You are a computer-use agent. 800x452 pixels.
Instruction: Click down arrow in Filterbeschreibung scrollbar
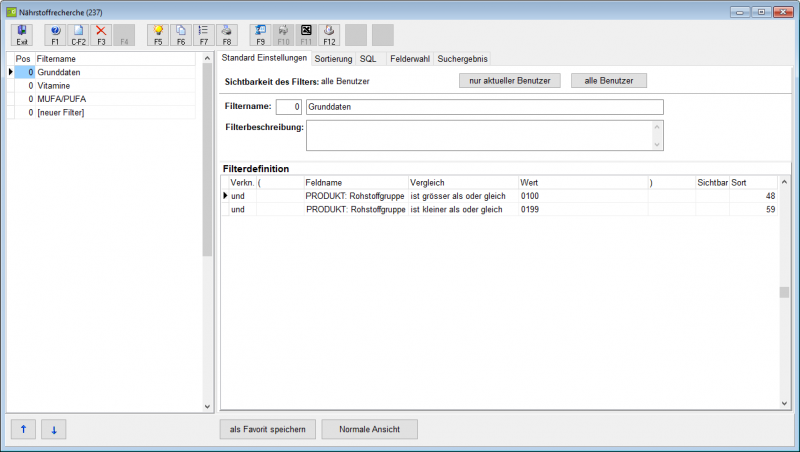(657, 144)
